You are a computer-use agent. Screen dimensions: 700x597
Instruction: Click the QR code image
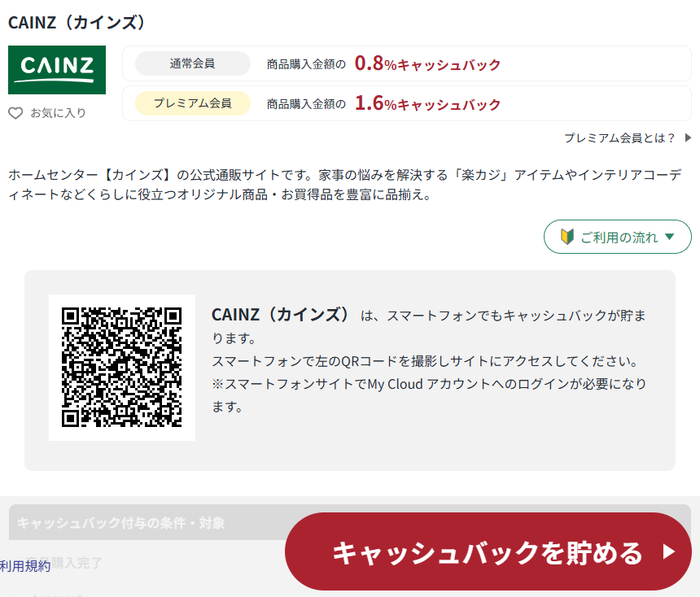(122, 368)
